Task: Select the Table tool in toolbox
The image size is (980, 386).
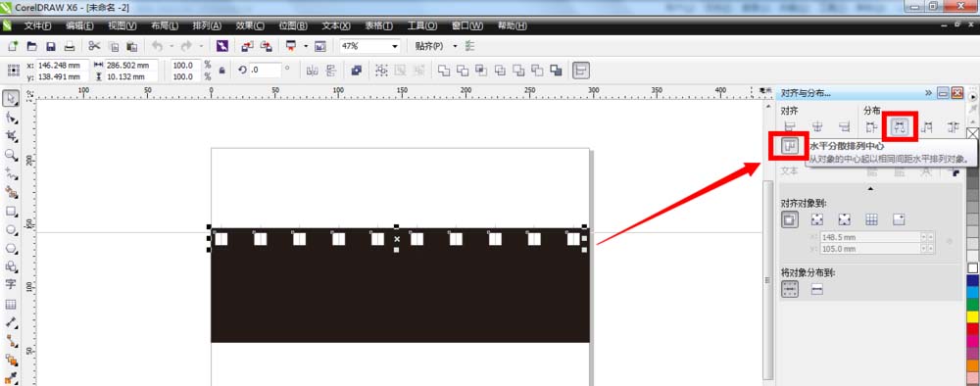Action: [11, 304]
